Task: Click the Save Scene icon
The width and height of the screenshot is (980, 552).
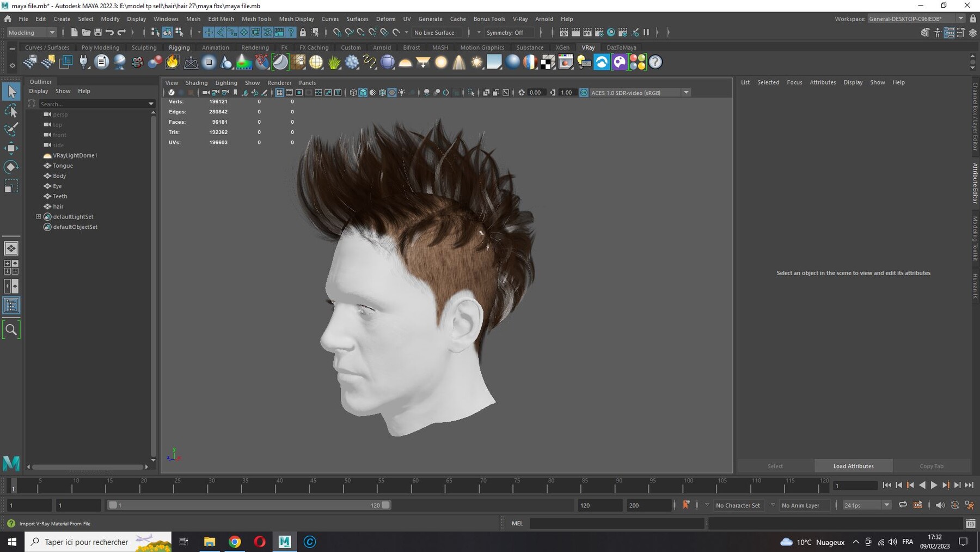Action: 98,33
